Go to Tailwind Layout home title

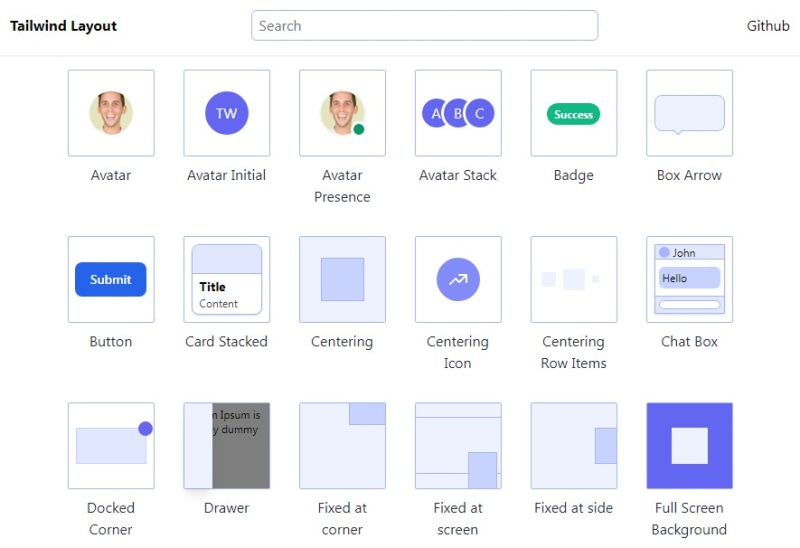tap(63, 26)
